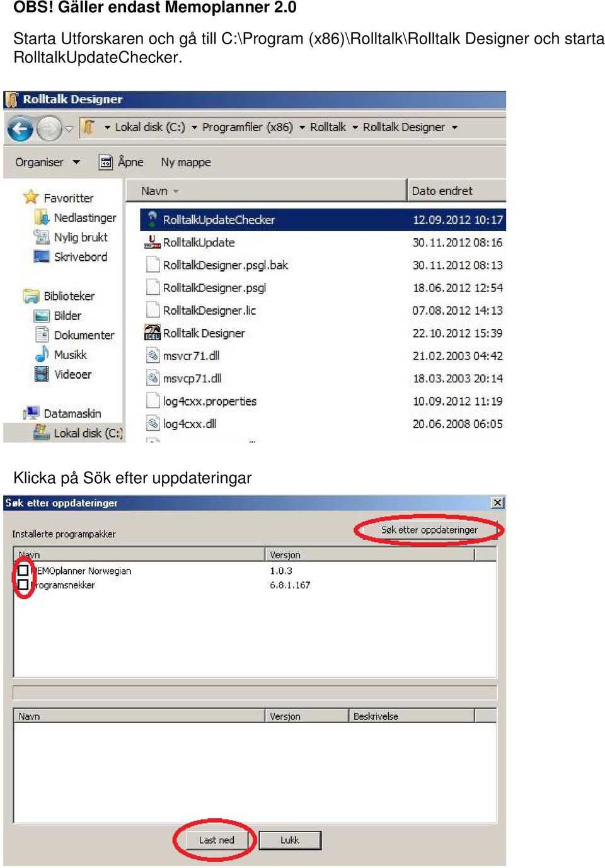Click the Bilder icon
This screenshot has height=868, width=605.
coord(42,316)
